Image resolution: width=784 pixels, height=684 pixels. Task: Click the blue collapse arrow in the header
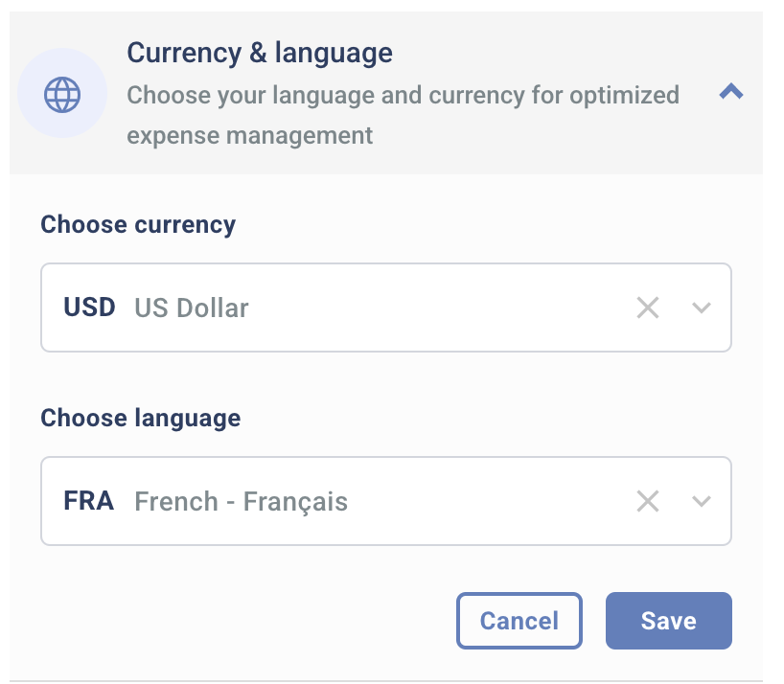click(x=731, y=92)
